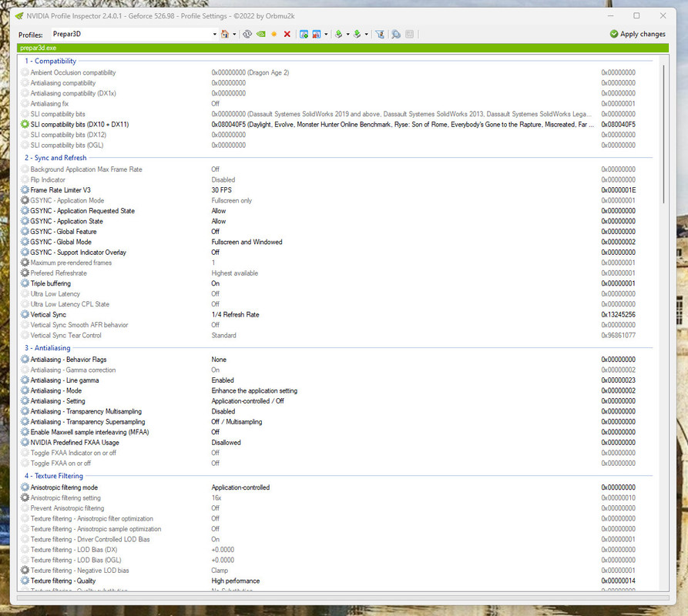Click the export profiles icon with the up arrow
688x616 pixels.
pyautogui.click(x=339, y=34)
